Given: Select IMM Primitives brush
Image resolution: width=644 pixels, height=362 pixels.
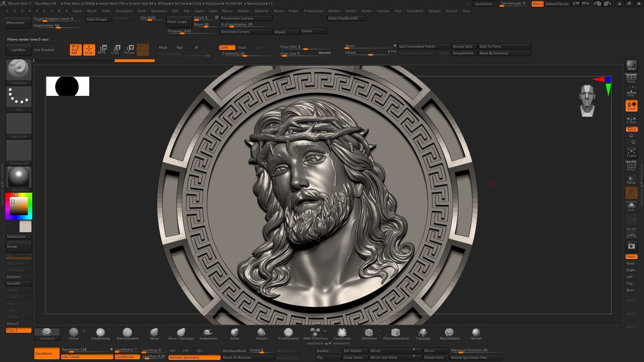Looking at the screenshot, I should coord(315,334).
